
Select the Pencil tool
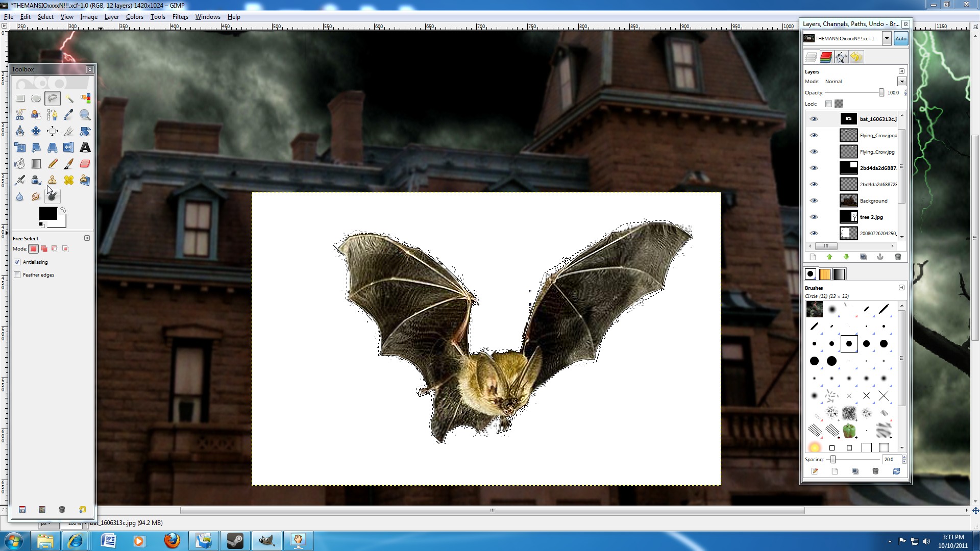point(52,164)
